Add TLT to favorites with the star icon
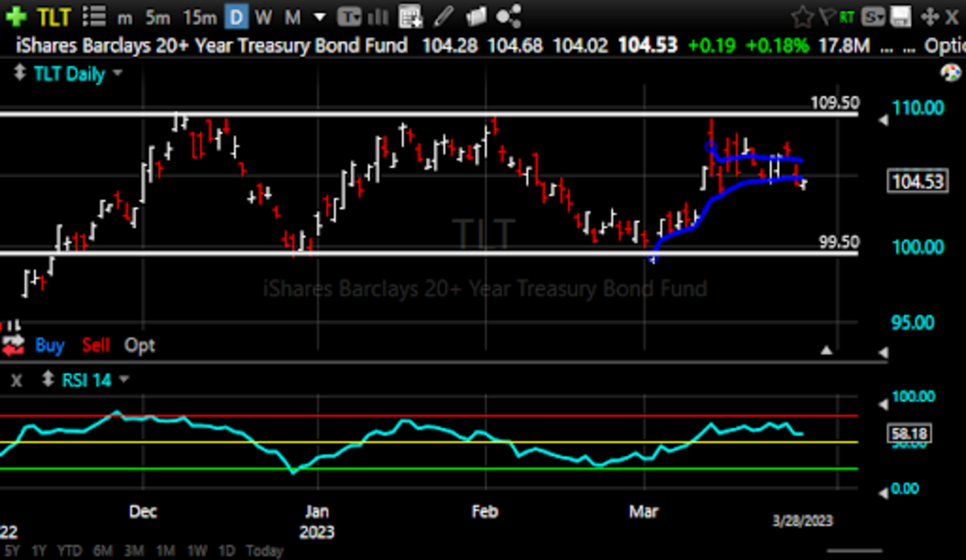966x560 pixels. click(x=802, y=17)
